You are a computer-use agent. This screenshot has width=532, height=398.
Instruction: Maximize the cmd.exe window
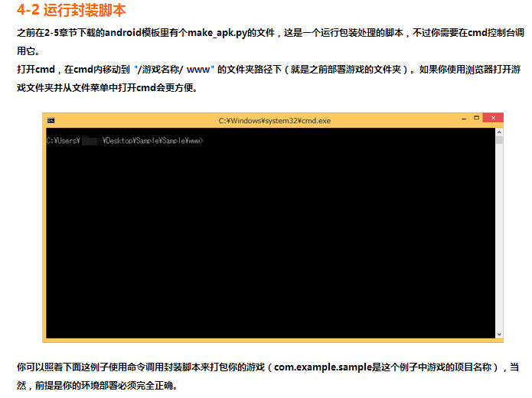[476, 118]
